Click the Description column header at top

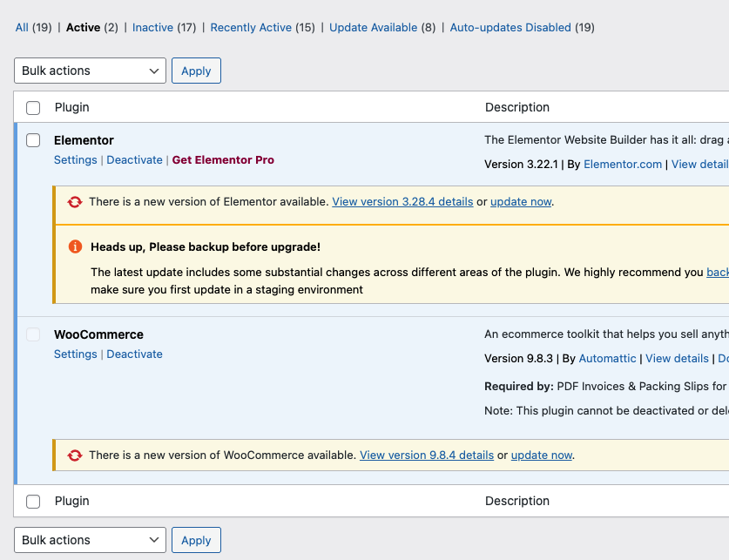click(x=517, y=107)
